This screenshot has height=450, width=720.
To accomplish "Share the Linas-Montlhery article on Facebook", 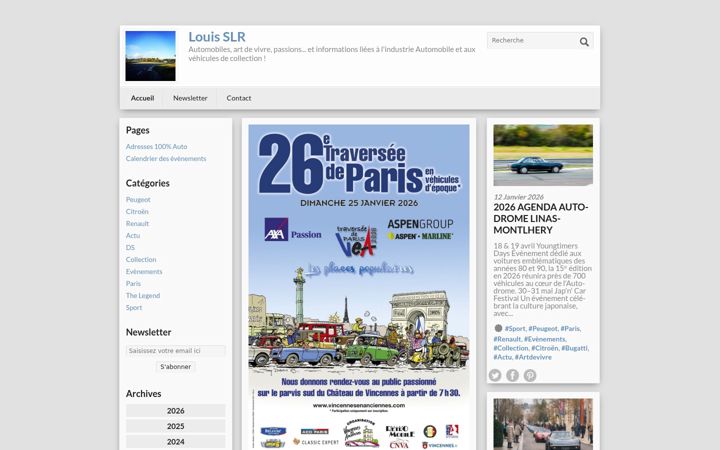I will (512, 375).
